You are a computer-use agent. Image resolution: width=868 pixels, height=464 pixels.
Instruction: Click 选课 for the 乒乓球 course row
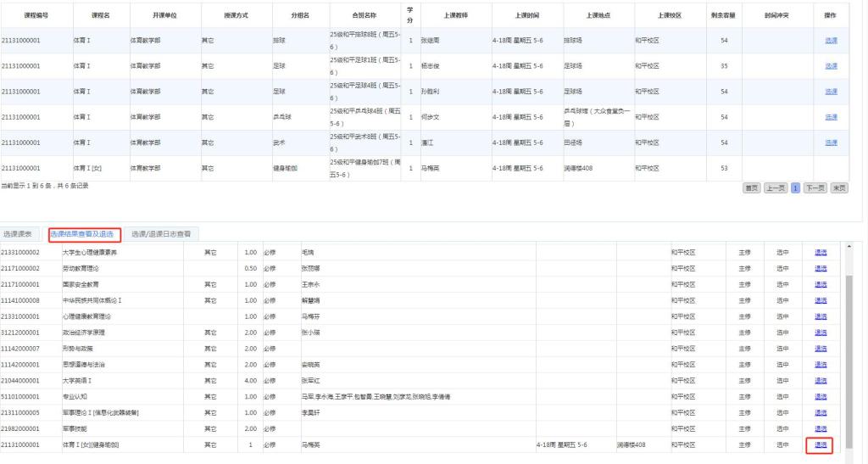pos(830,116)
